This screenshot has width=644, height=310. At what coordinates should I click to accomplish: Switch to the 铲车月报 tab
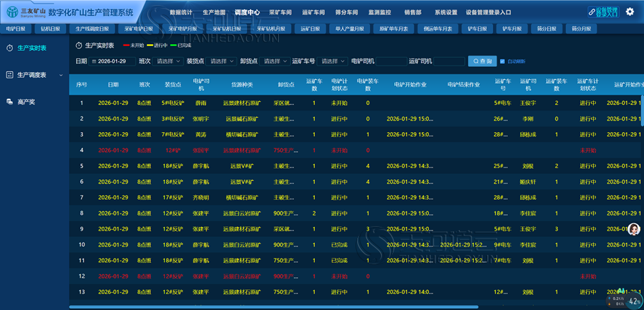click(512, 29)
